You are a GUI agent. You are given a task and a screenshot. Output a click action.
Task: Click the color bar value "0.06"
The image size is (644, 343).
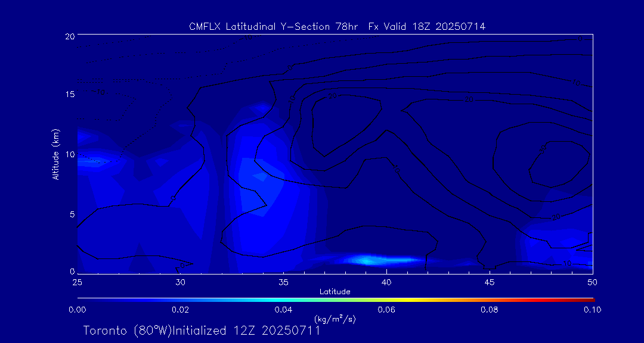coord(386,310)
